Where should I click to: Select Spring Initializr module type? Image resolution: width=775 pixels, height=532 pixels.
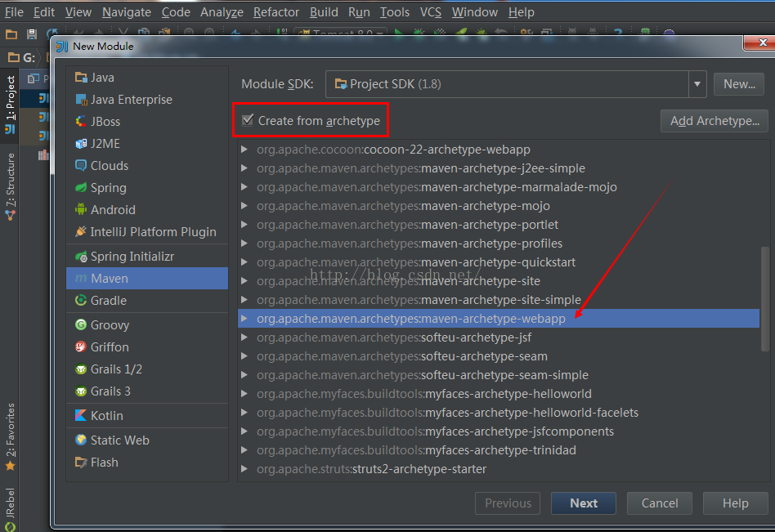pos(147,257)
